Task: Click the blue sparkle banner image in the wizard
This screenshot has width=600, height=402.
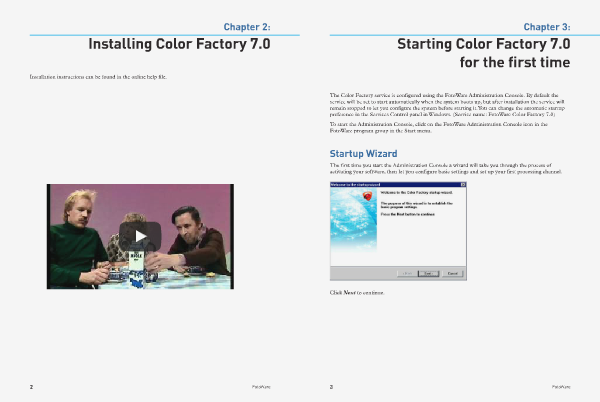Action: point(354,220)
